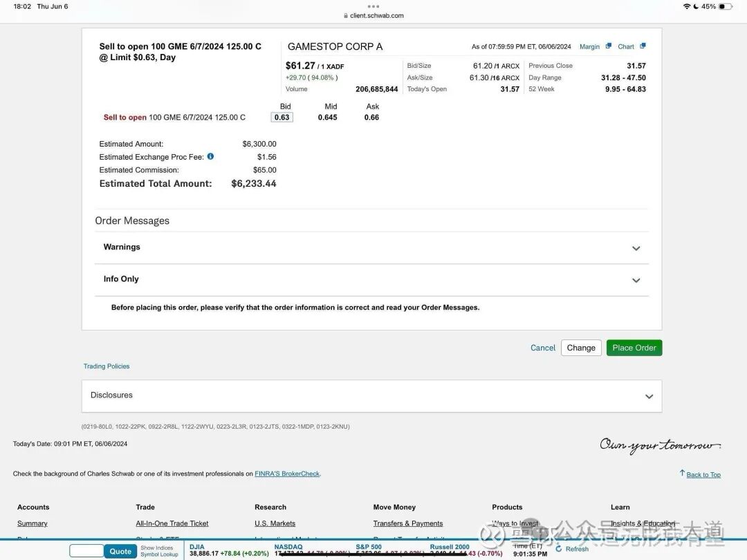Click the Move Money footer heading

394,507
